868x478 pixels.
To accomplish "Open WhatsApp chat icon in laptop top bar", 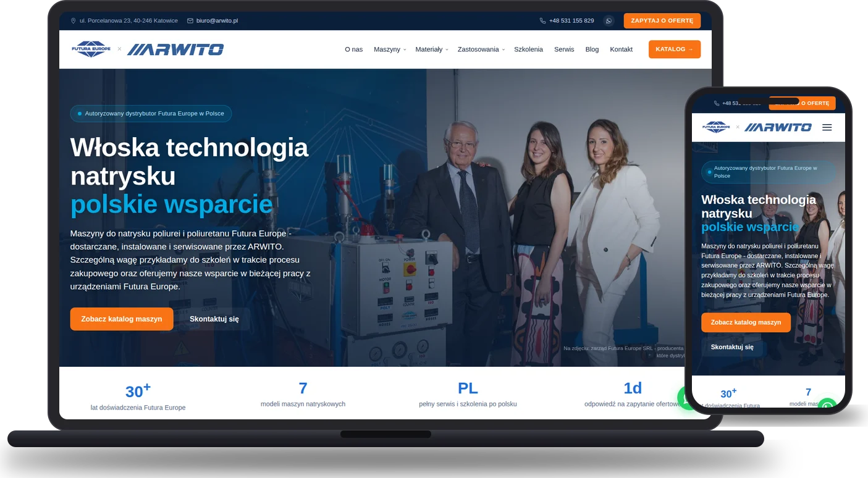I will (x=609, y=20).
